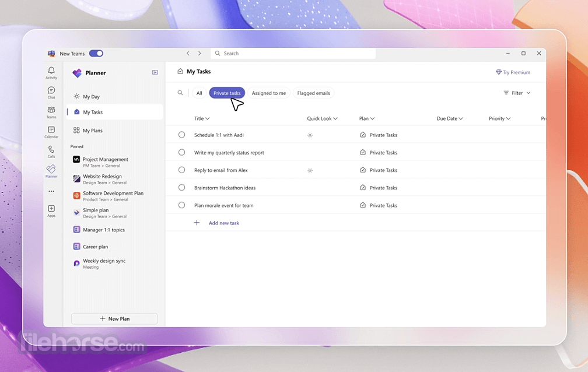Open the Activity bell icon
Screen dimensions: 588x372
[x=51, y=71]
